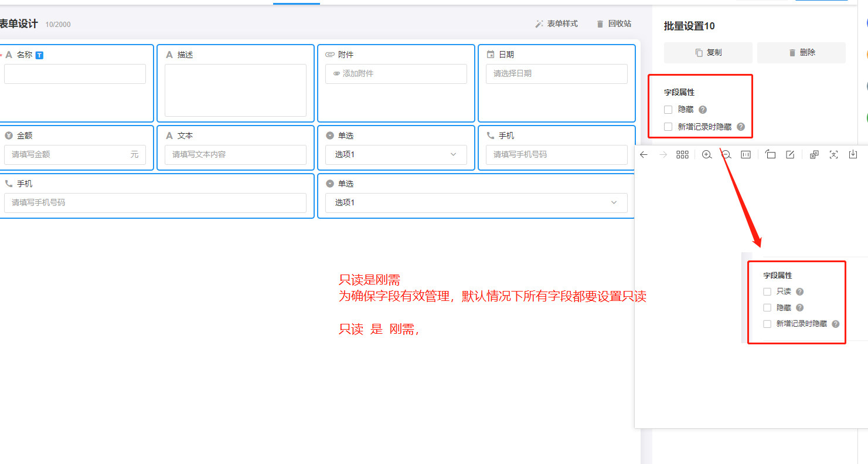The width and height of the screenshot is (868, 464).
Task: Click the edit image pencil icon
Action: click(790, 155)
